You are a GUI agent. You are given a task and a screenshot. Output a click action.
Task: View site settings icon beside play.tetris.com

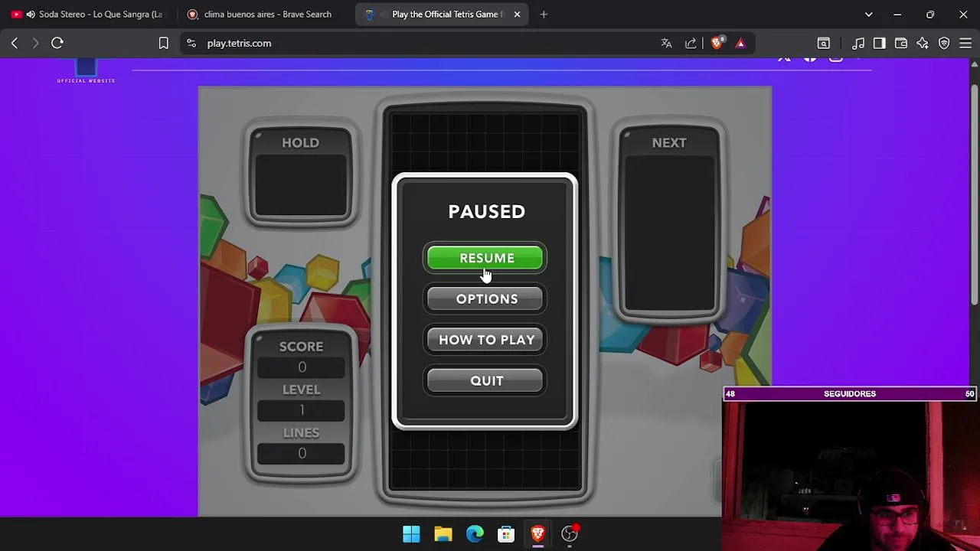pyautogui.click(x=191, y=44)
